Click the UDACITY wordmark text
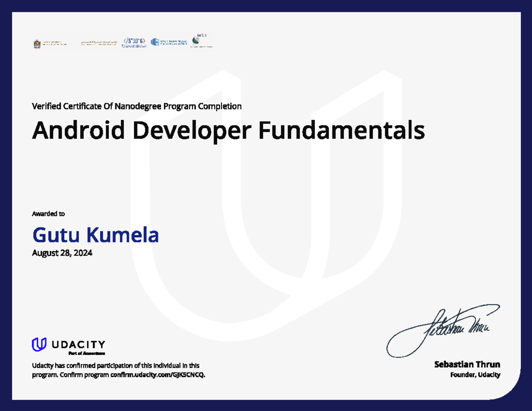 point(78,344)
